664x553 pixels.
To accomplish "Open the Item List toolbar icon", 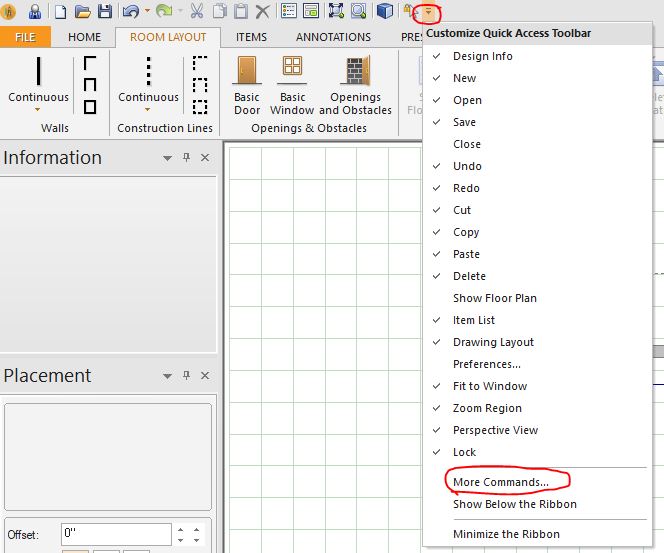I will pyautogui.click(x=289, y=11).
